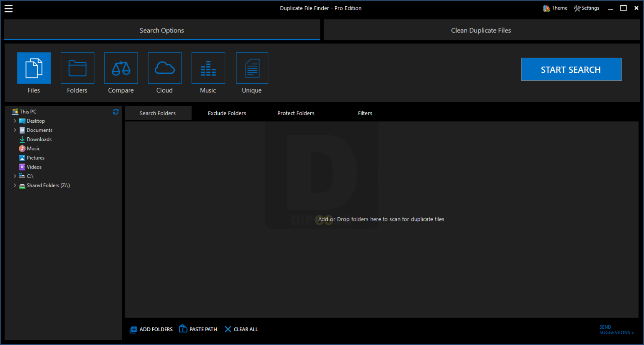Open the Filters tab
Image resolution: width=644 pixels, height=345 pixels.
[x=365, y=113]
